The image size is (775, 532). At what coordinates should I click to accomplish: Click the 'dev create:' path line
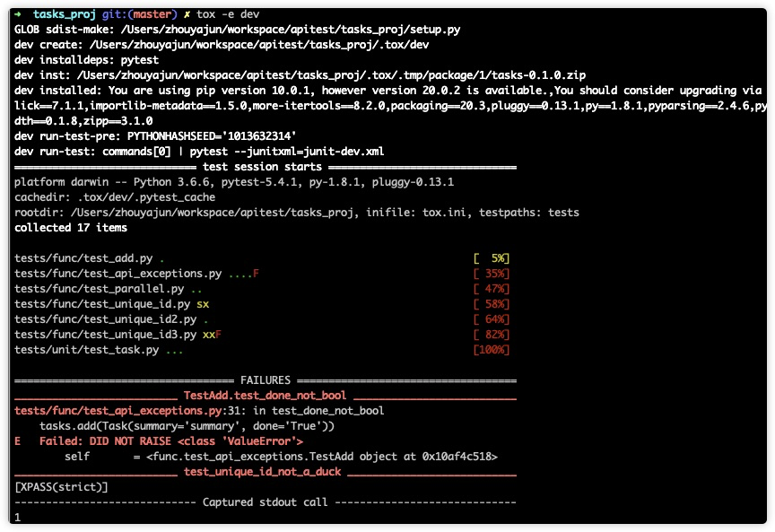click(222, 45)
